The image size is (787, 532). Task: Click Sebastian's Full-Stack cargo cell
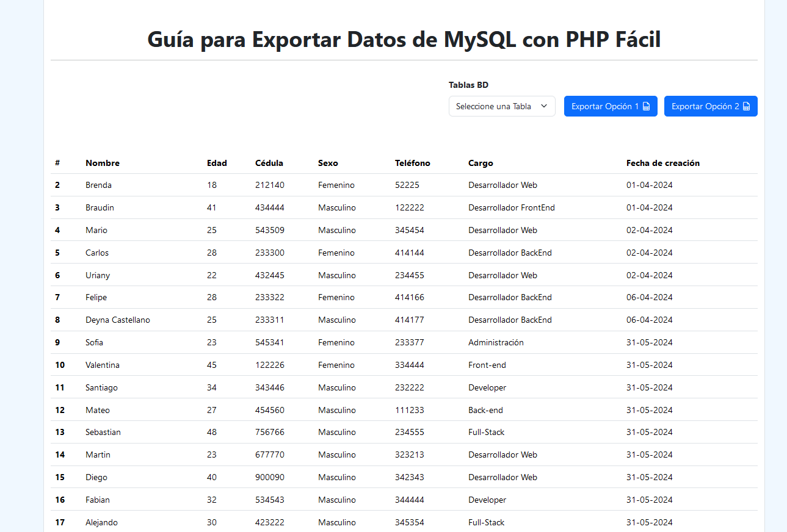point(487,432)
